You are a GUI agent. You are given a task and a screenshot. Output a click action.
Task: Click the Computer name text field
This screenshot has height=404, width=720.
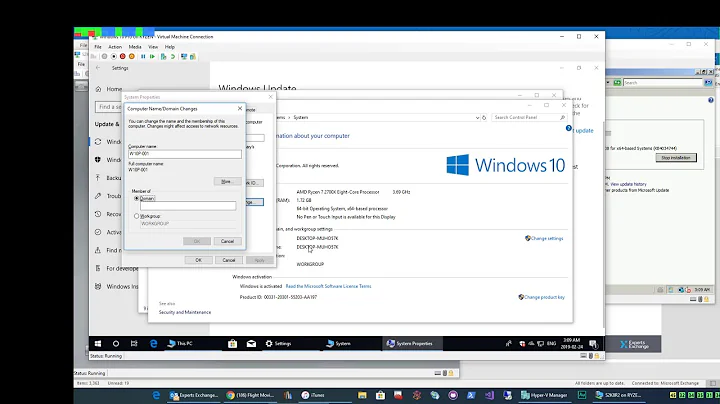185,154
